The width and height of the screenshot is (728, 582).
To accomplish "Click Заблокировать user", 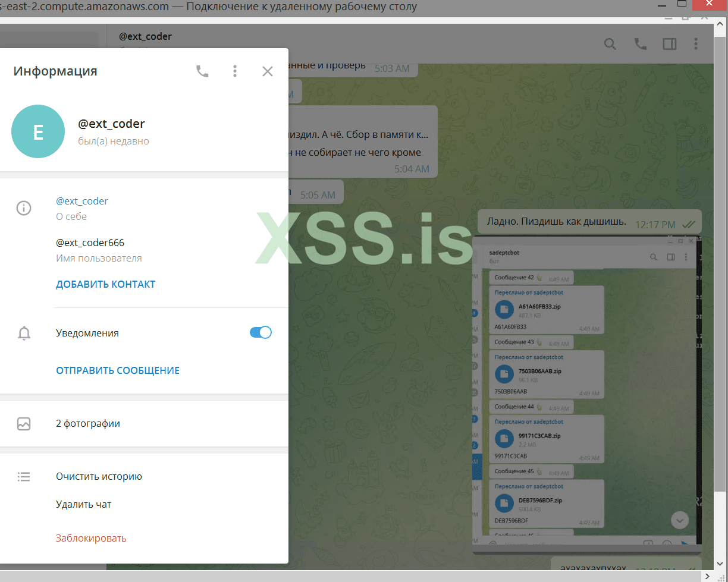I will [x=91, y=538].
